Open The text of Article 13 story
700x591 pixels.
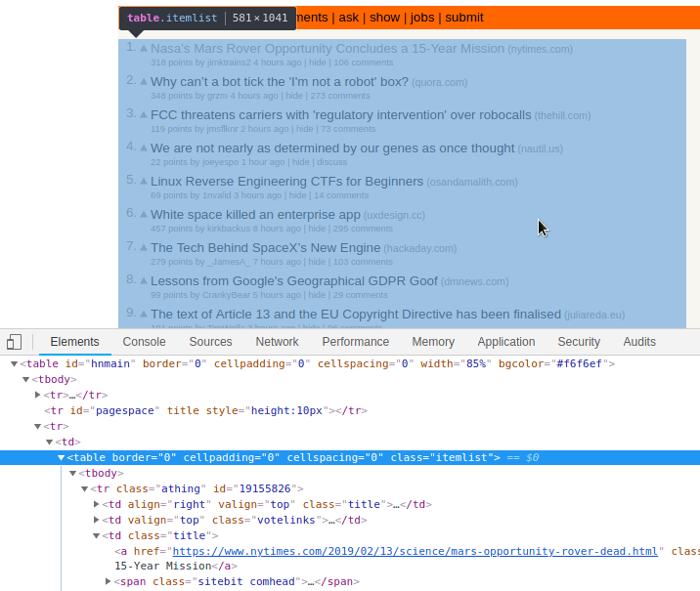(x=355, y=314)
